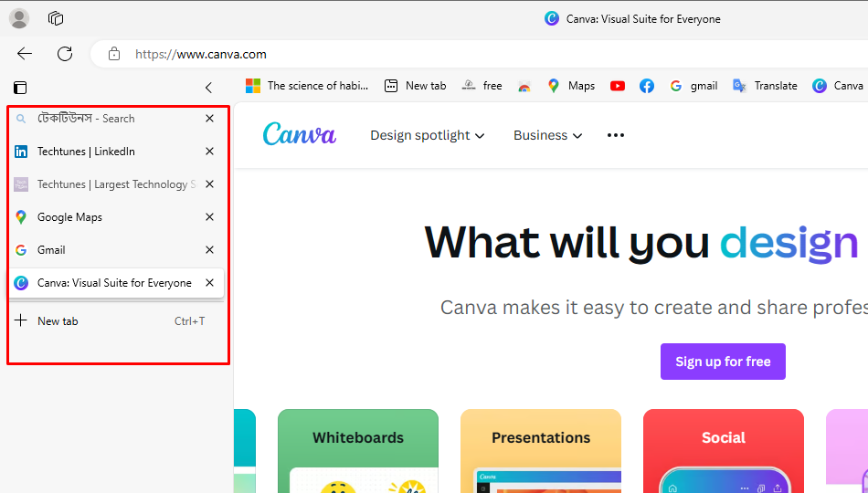
Task: Close the Techtunes | Largest Technology tab
Action: pyautogui.click(x=210, y=184)
